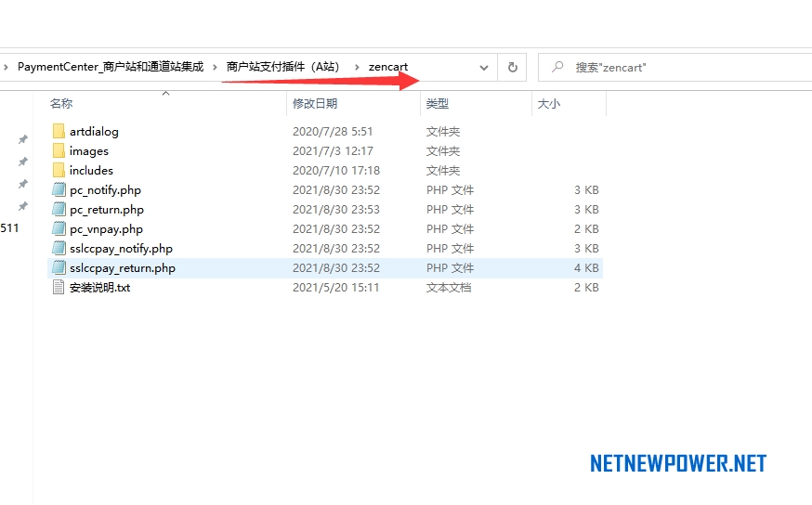Click the 安装说明.txt document icon

tap(59, 287)
